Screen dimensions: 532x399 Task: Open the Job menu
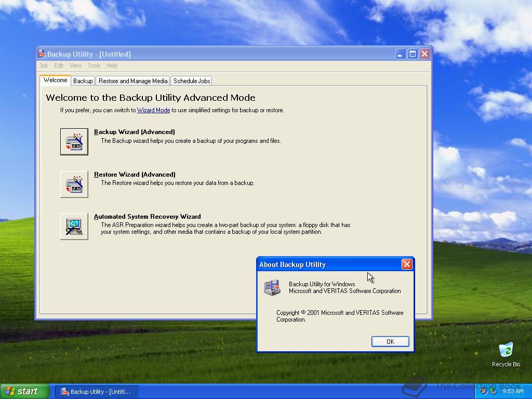pyautogui.click(x=44, y=65)
